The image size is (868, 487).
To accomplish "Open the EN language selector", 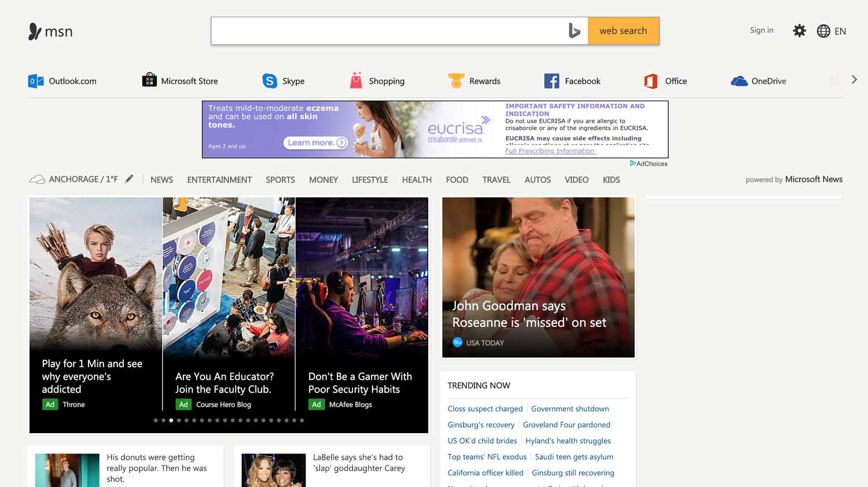I will click(840, 31).
